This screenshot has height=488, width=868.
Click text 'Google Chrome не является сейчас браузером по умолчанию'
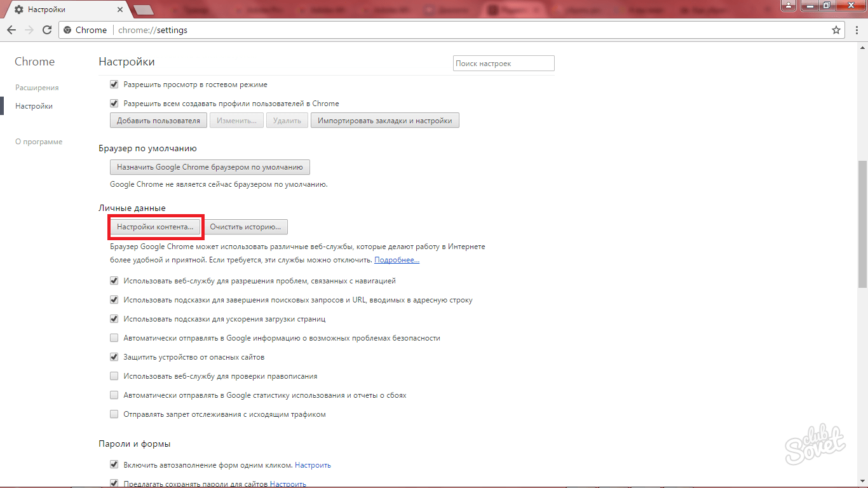point(219,184)
